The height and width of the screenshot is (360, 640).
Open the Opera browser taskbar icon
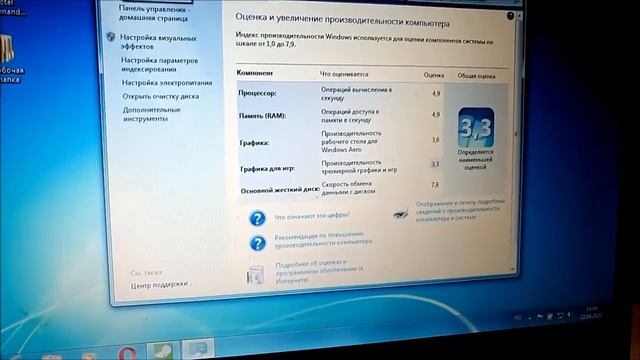point(127,353)
